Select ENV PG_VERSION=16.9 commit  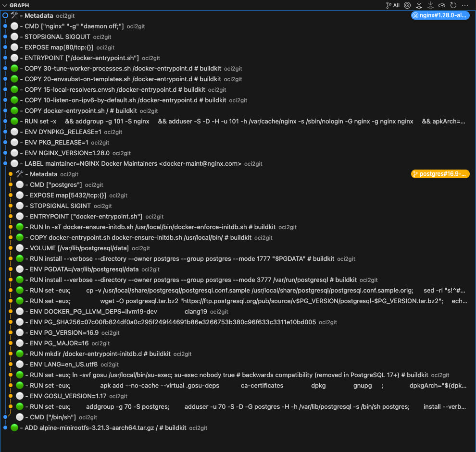[238, 333]
